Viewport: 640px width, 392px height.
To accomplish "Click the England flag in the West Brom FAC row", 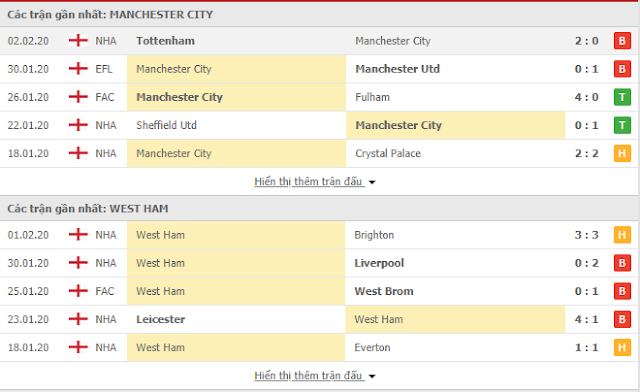I will click(x=78, y=291).
